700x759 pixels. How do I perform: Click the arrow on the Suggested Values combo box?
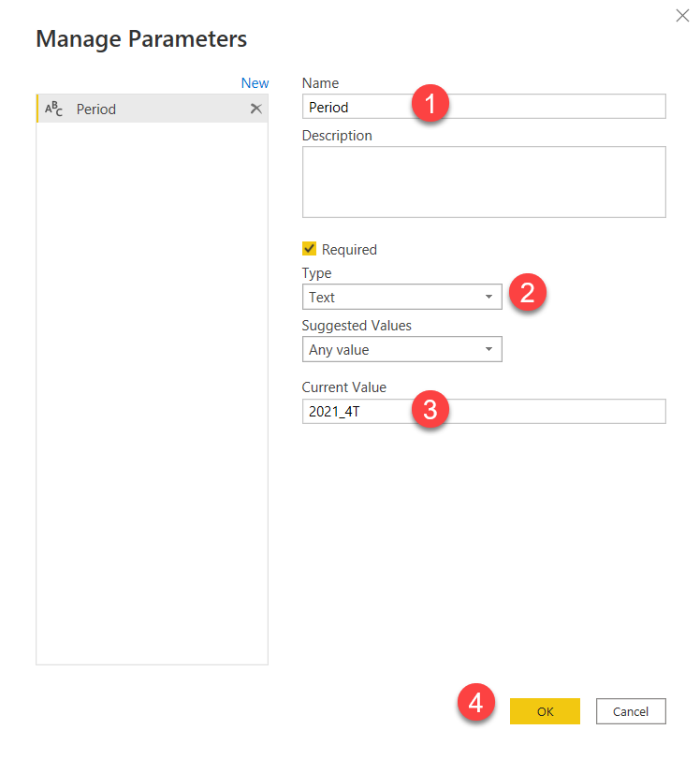pos(489,350)
